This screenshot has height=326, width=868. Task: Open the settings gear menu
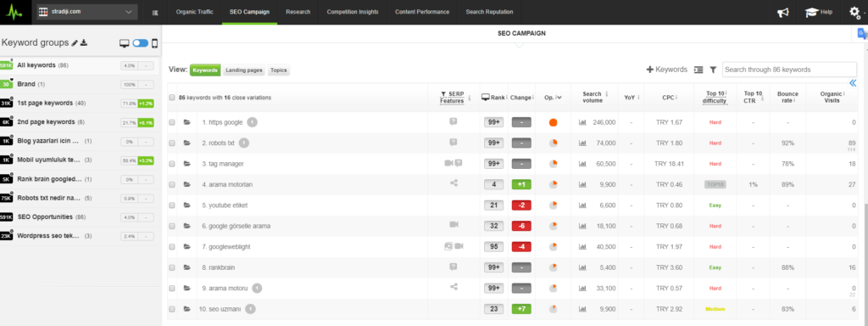click(854, 12)
